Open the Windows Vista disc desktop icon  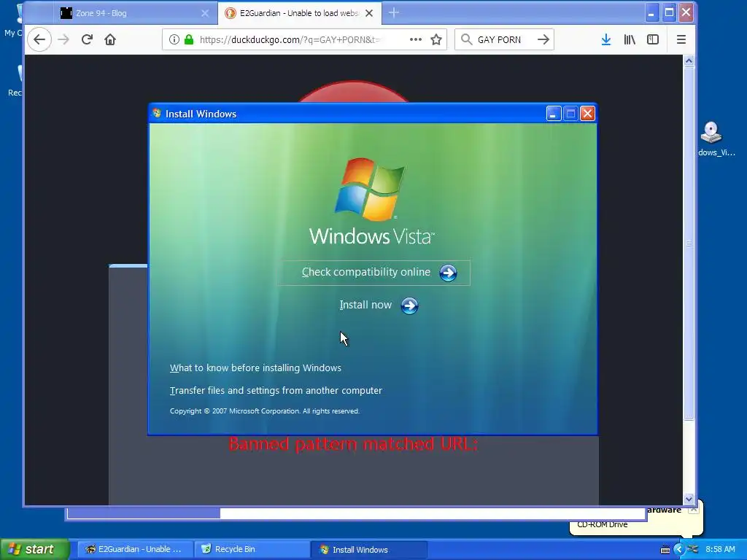(712, 139)
